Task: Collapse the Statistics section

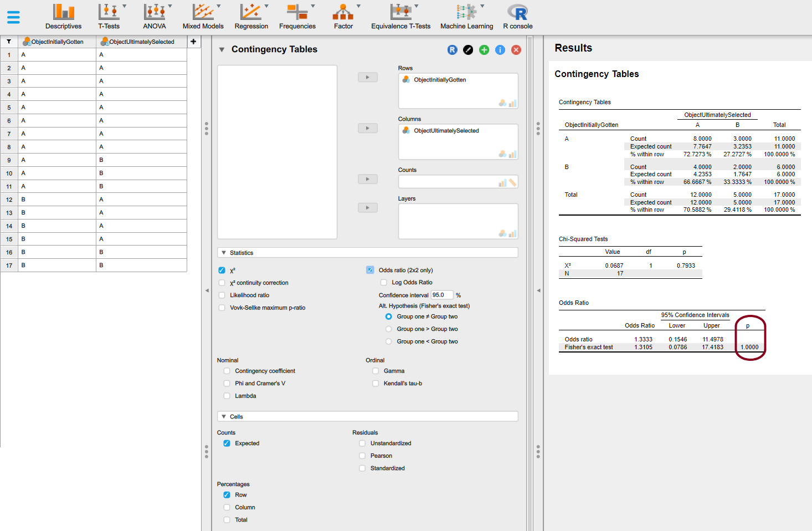Action: coord(224,253)
